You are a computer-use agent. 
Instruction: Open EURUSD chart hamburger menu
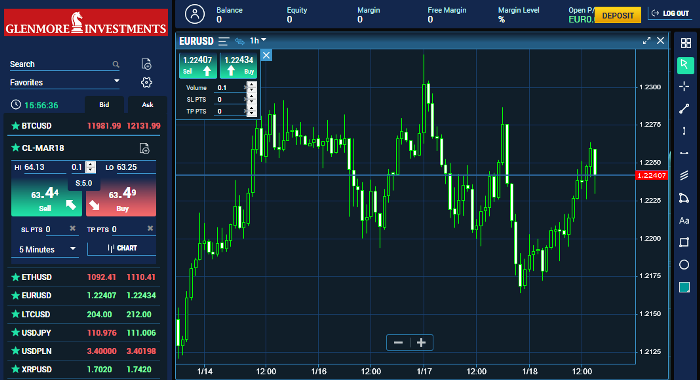(x=224, y=42)
